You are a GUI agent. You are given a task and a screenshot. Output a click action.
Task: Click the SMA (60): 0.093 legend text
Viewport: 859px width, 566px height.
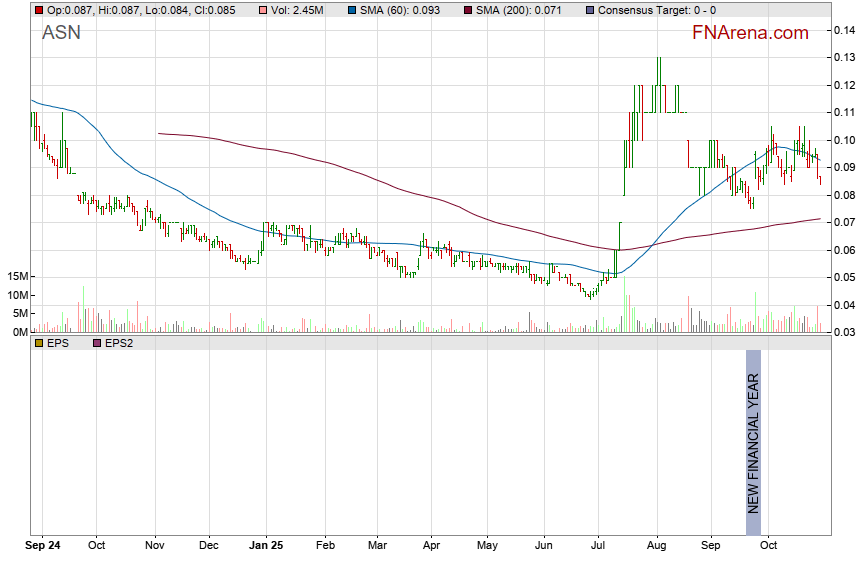tap(396, 10)
